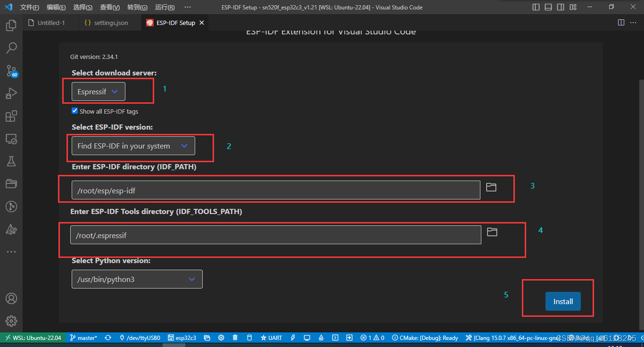Open the monitor device icon in status bar
This screenshot has width=644, height=347.
coord(307,338)
